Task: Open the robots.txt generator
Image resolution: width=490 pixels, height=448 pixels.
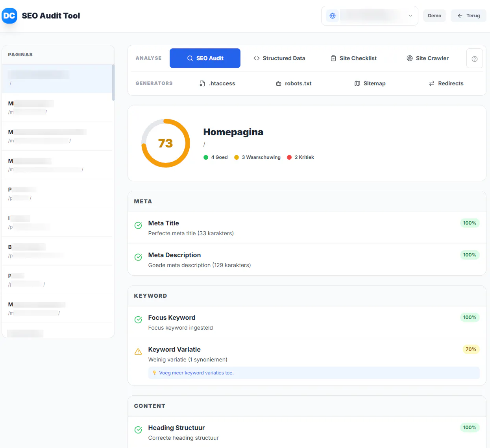Action: [x=294, y=83]
